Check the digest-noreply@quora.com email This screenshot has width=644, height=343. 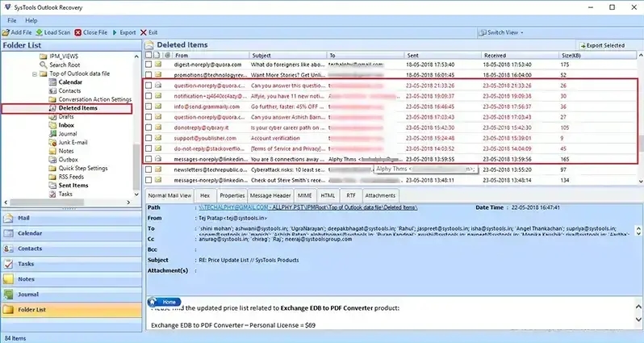coord(148,65)
